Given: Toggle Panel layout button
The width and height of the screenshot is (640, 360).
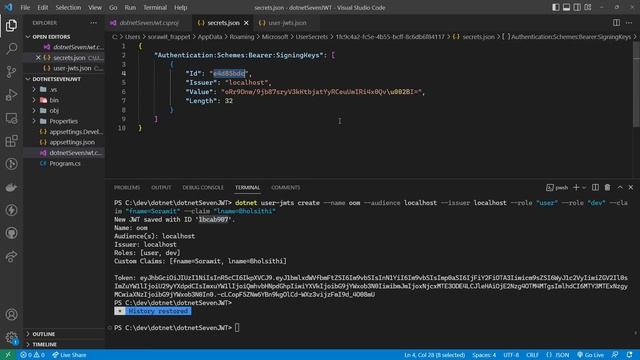Looking at the screenshot, I should 566,7.
